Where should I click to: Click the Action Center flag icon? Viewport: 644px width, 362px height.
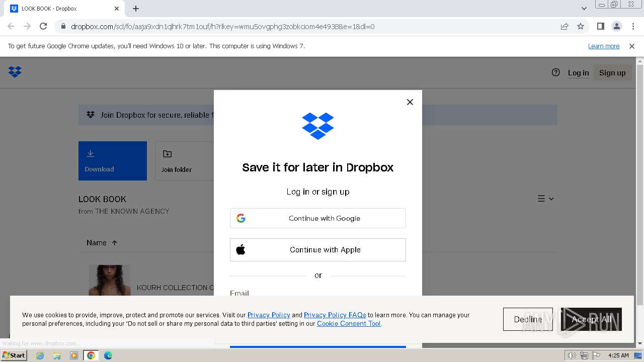(595, 355)
